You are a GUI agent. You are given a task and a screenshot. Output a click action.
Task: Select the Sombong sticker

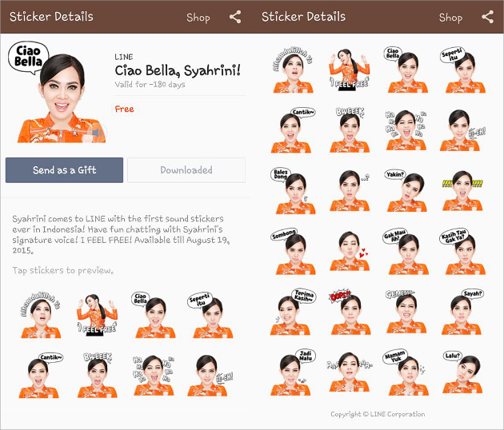tap(293, 252)
